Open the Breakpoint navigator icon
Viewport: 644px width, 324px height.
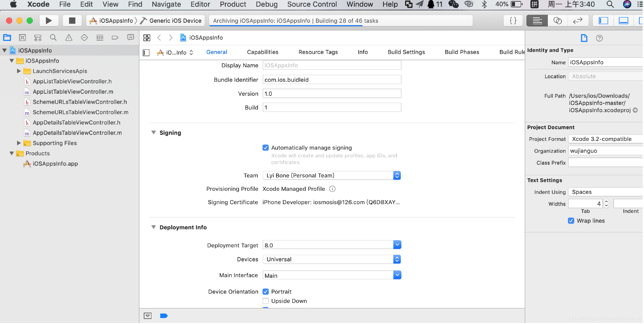pos(115,37)
